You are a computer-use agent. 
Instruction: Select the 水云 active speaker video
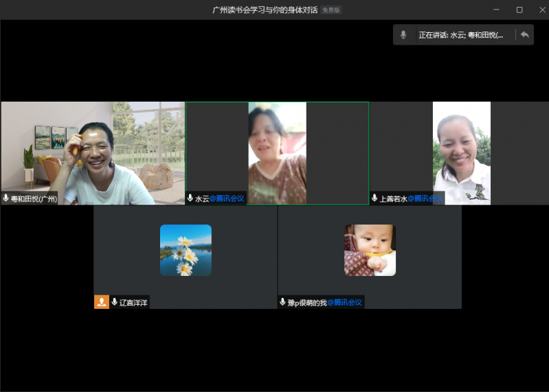[x=277, y=151]
